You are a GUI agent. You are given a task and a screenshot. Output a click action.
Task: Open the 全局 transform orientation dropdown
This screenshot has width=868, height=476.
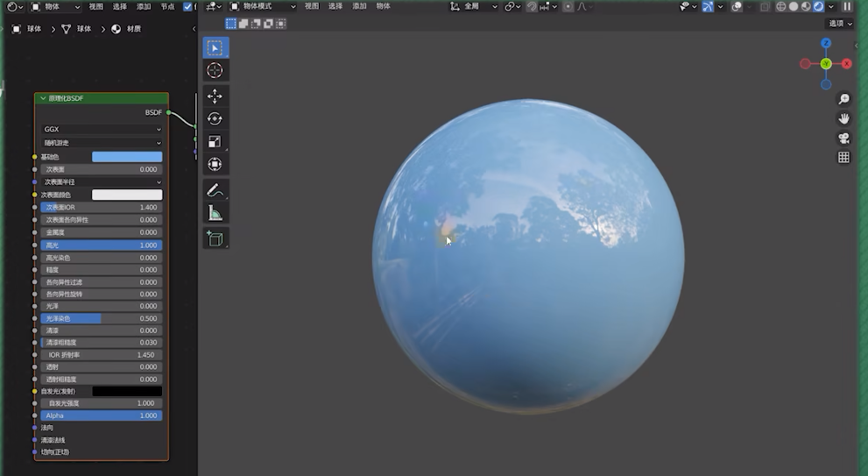click(x=473, y=7)
